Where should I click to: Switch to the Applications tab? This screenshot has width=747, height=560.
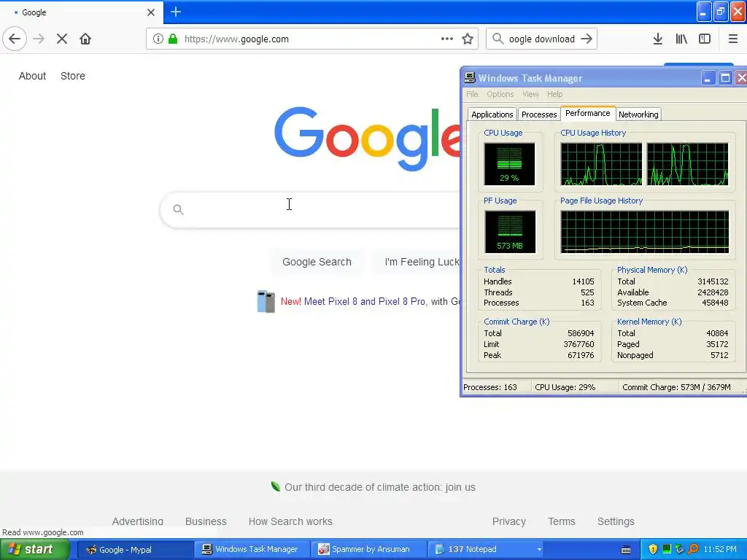(492, 114)
